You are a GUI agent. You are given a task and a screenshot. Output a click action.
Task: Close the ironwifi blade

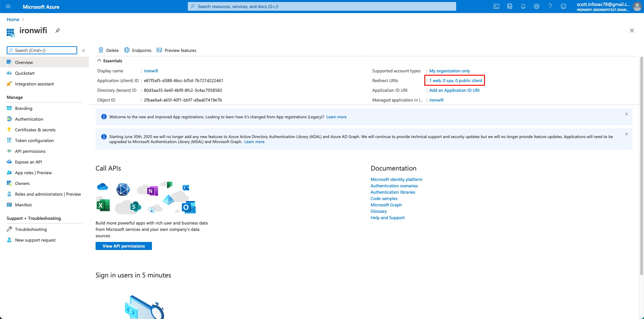(632, 30)
